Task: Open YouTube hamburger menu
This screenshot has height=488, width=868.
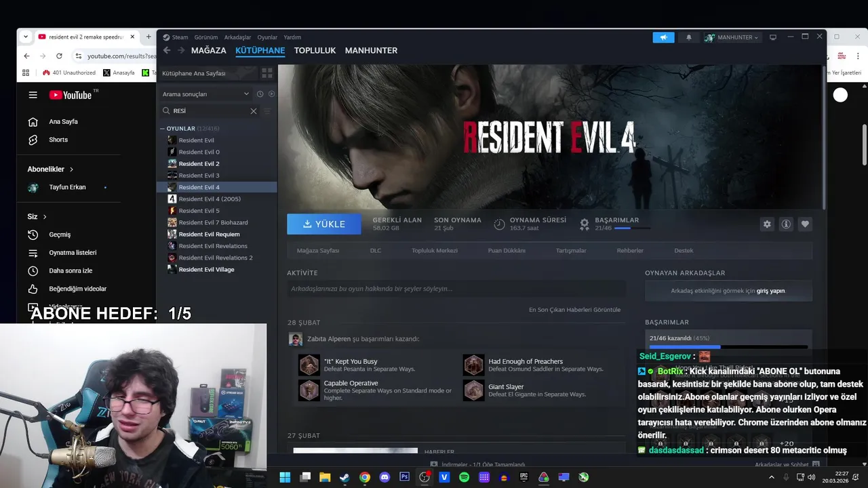Action: tap(33, 95)
